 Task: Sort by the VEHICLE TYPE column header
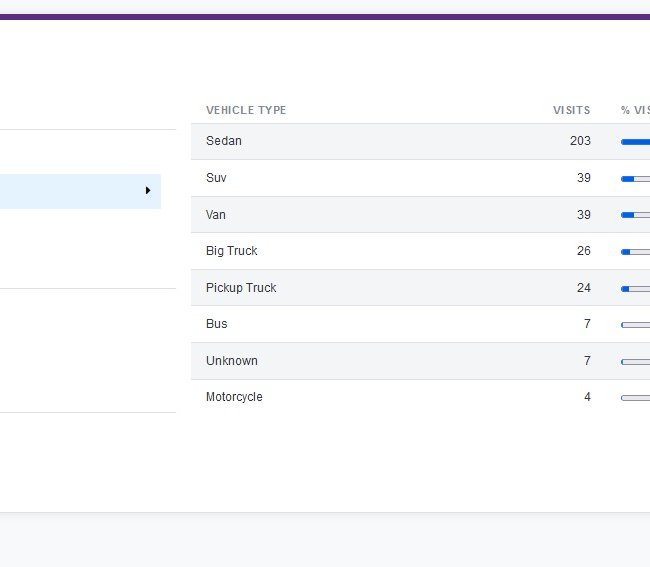[246, 110]
